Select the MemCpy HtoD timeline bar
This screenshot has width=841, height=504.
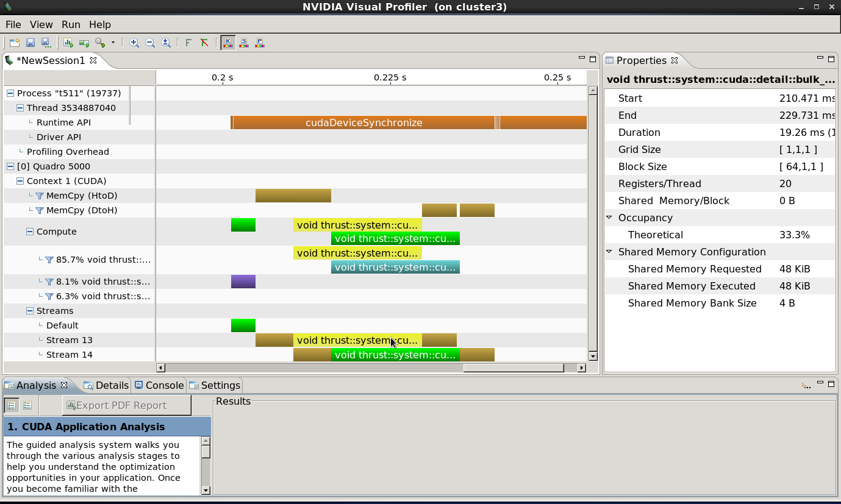pos(293,196)
